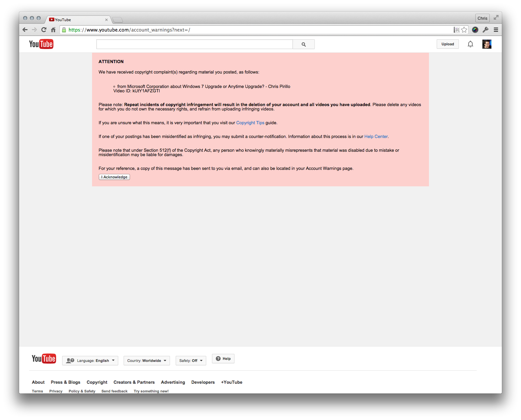Close the YouTube browser tab
Image resolution: width=521 pixels, height=420 pixels.
coord(106,20)
